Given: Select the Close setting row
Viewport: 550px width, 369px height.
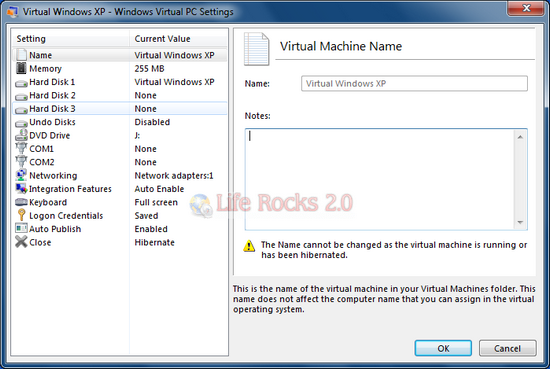Looking at the screenshot, I should pos(120,242).
